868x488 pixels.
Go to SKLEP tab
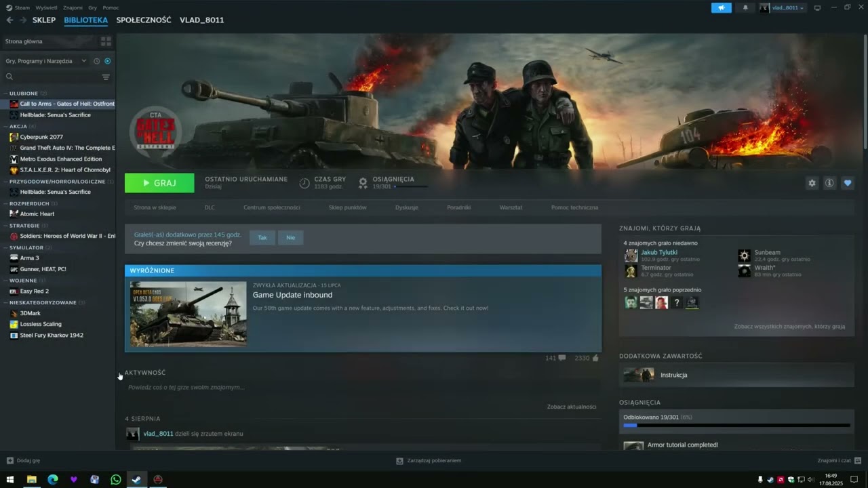tap(44, 20)
